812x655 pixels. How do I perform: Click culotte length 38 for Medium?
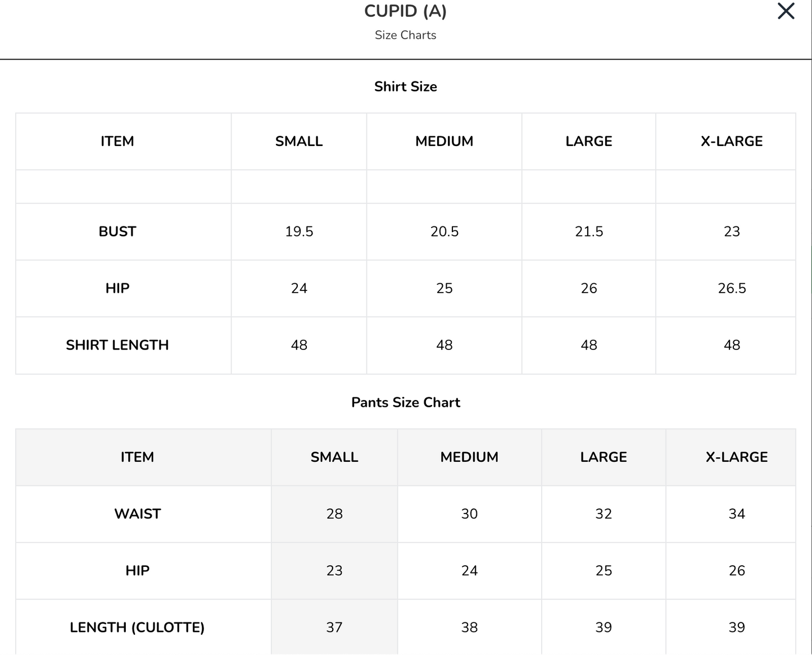click(469, 627)
